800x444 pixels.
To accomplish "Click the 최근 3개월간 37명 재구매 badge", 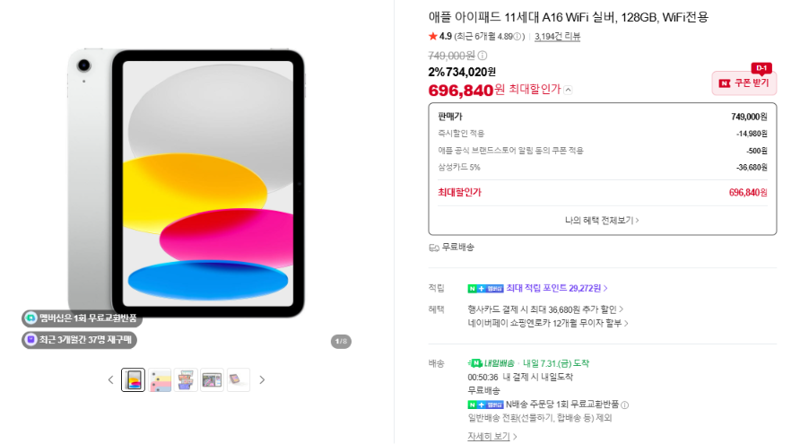I will pos(79,339).
